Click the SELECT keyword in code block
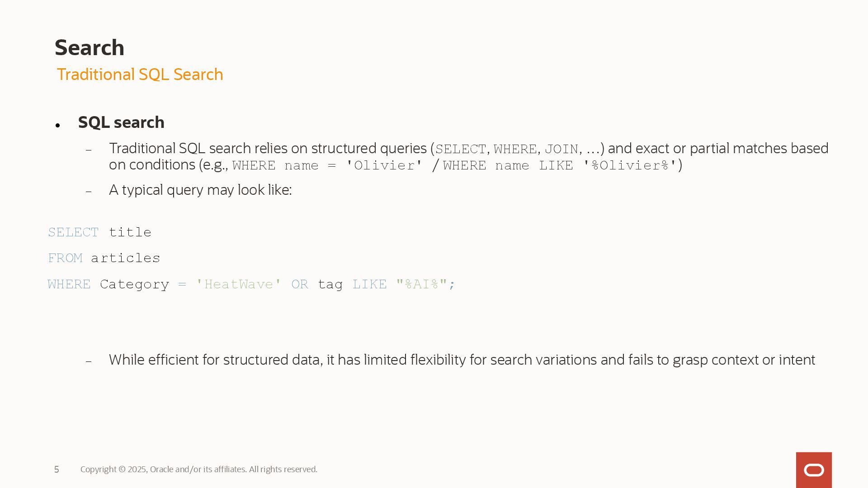Viewport: 868px width, 488px height. 73,232
